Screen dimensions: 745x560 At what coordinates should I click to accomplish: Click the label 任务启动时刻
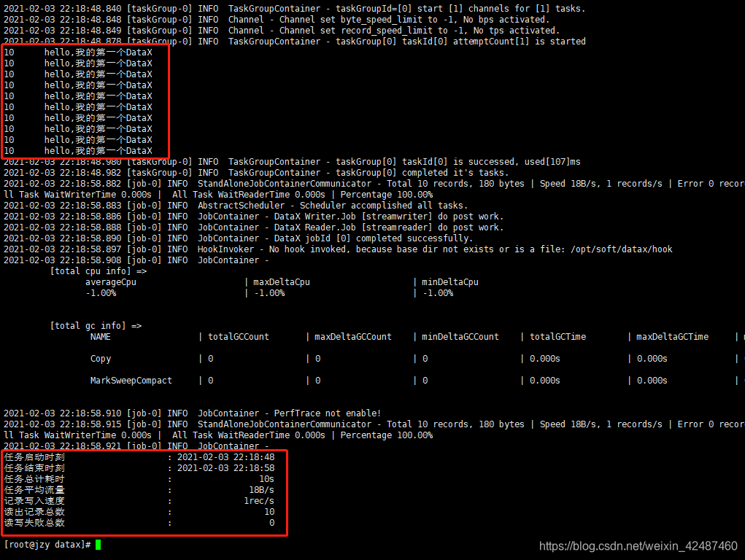tap(34, 457)
